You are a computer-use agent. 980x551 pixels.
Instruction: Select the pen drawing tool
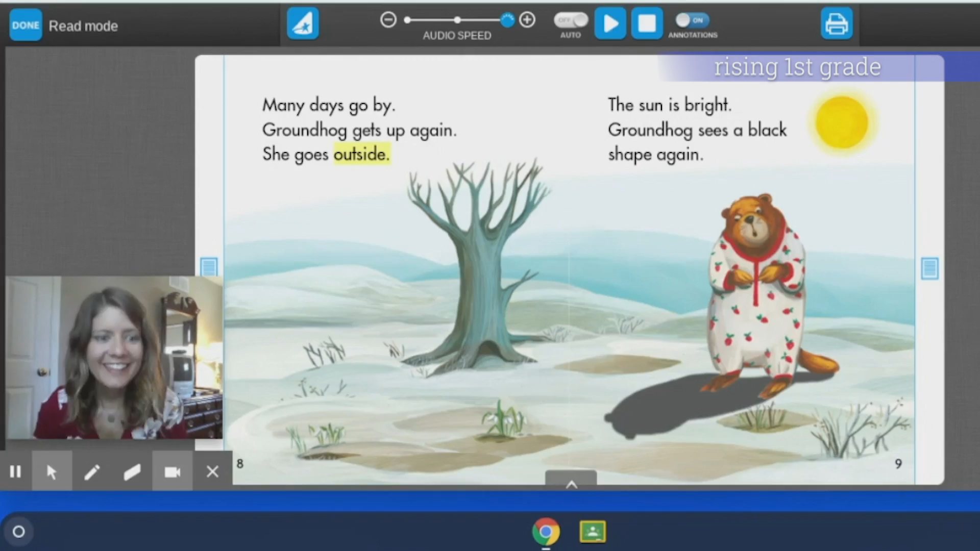pyautogui.click(x=92, y=471)
